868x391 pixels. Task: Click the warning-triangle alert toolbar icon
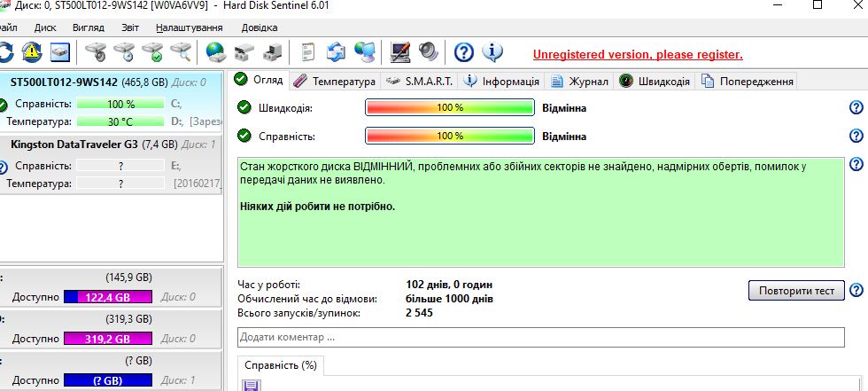coord(32,52)
